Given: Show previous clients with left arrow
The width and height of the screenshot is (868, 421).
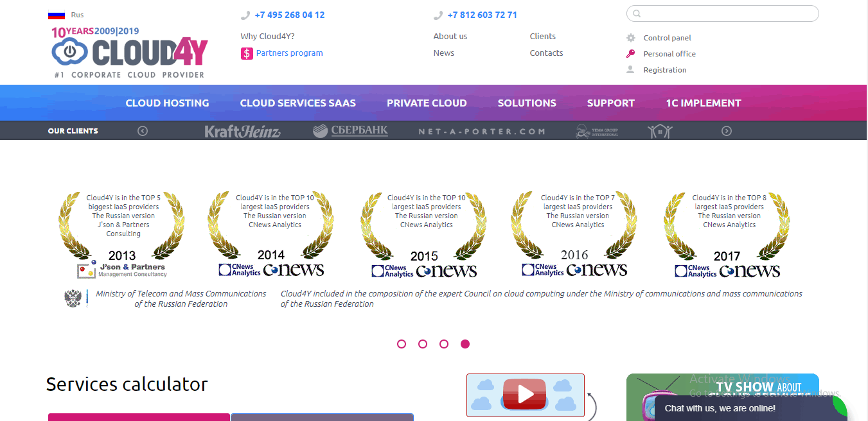Looking at the screenshot, I should pyautogui.click(x=143, y=131).
